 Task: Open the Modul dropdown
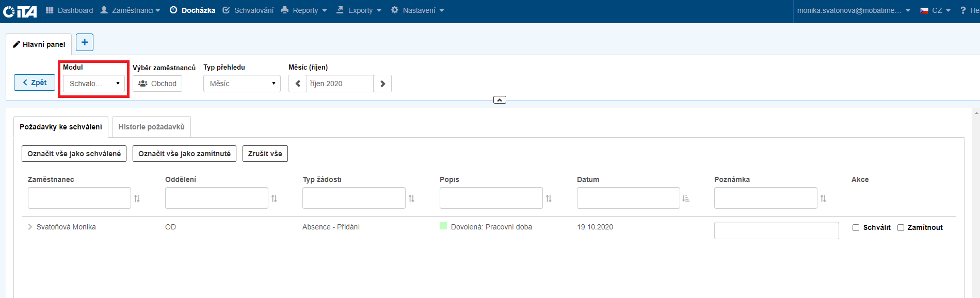tap(94, 84)
